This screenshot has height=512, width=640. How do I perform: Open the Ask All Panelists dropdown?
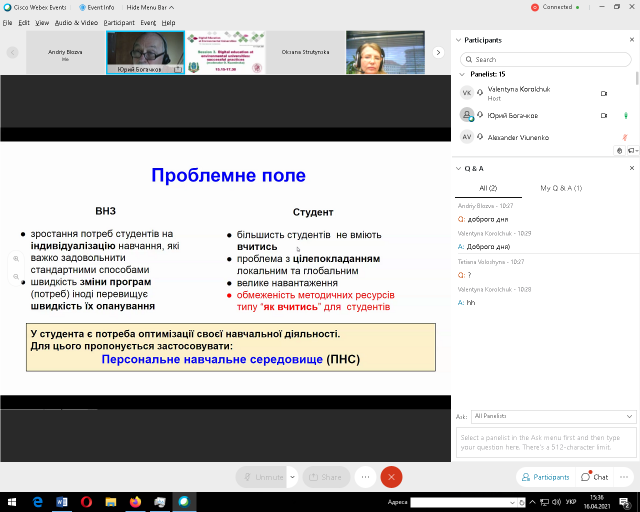click(x=553, y=416)
